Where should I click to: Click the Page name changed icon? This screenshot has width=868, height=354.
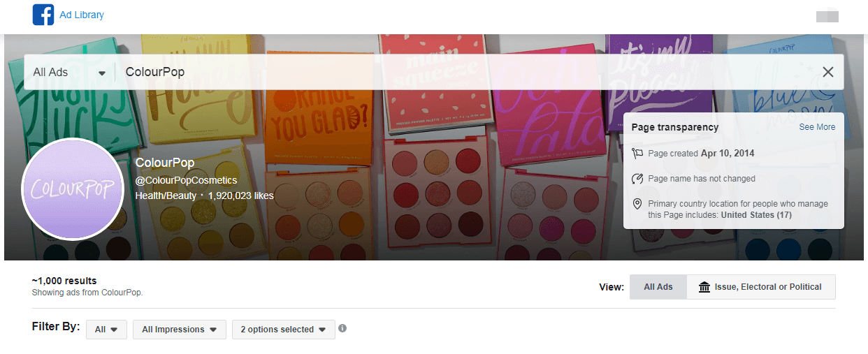pos(637,179)
